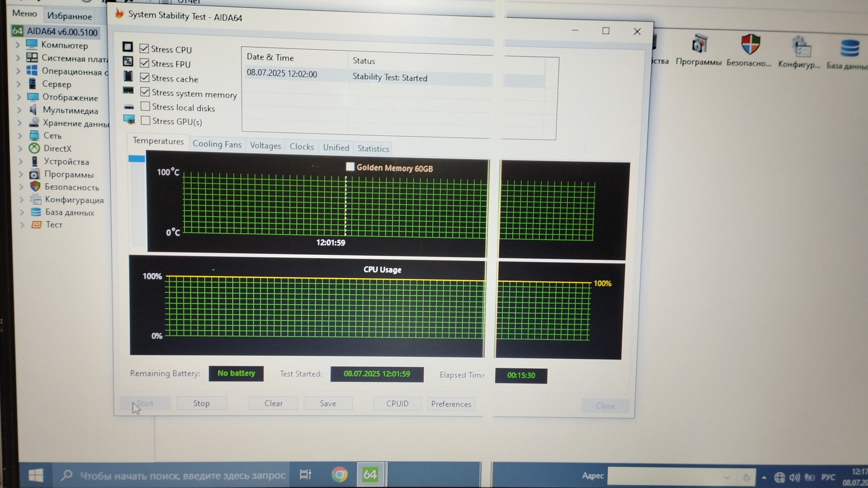The height and width of the screenshot is (488, 868).
Task: Open the Statistics tab
Action: [373, 149]
